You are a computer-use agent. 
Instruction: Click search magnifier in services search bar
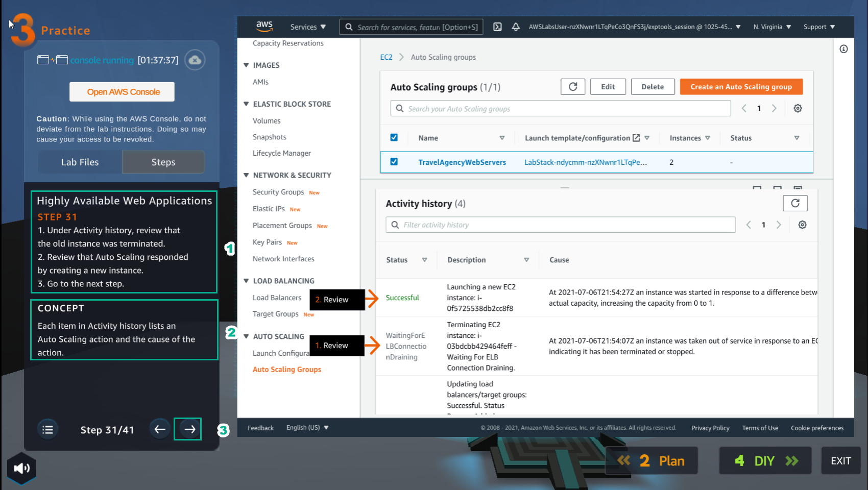point(349,27)
